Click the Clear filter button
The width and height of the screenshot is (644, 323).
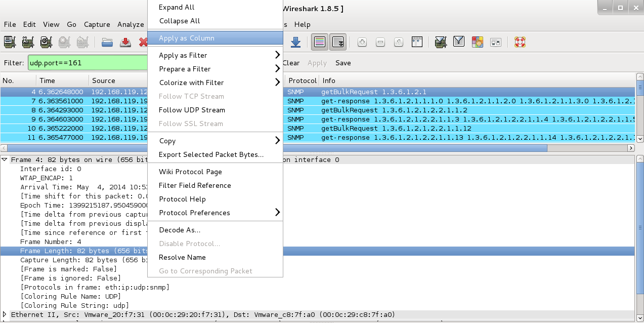(291, 63)
